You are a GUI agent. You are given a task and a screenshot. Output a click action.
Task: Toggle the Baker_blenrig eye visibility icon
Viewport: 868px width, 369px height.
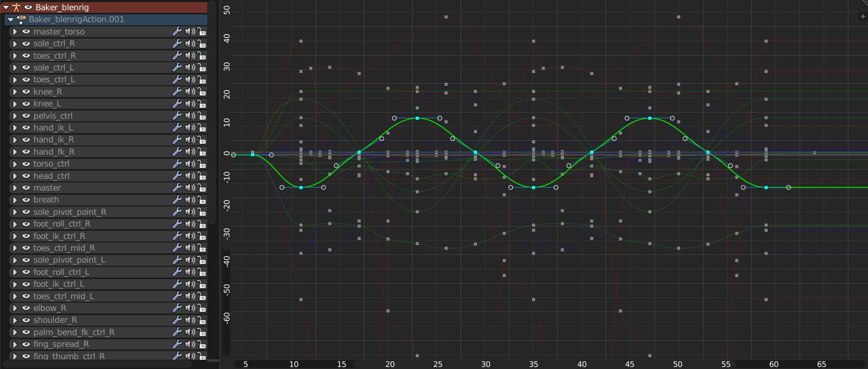28,7
